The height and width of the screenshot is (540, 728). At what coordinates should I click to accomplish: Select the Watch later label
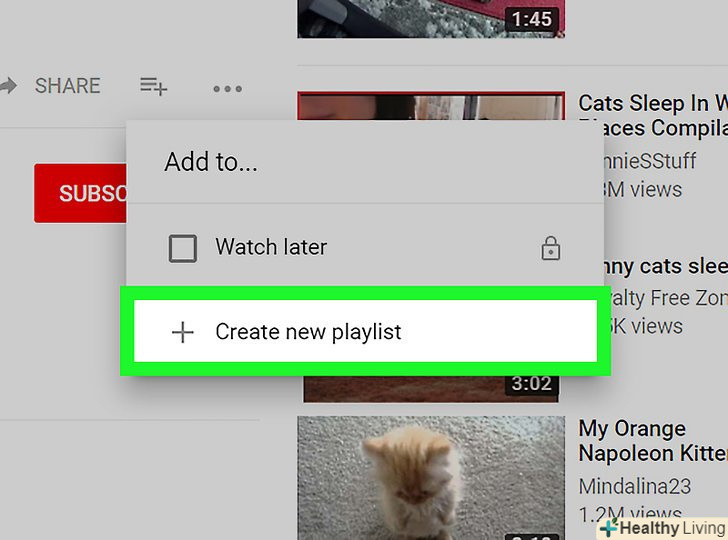point(271,247)
